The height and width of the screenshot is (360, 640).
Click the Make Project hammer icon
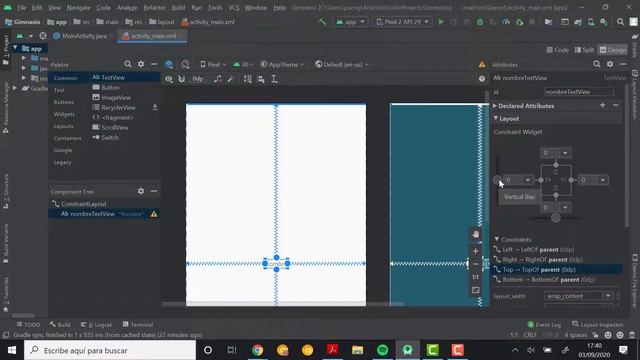point(322,22)
